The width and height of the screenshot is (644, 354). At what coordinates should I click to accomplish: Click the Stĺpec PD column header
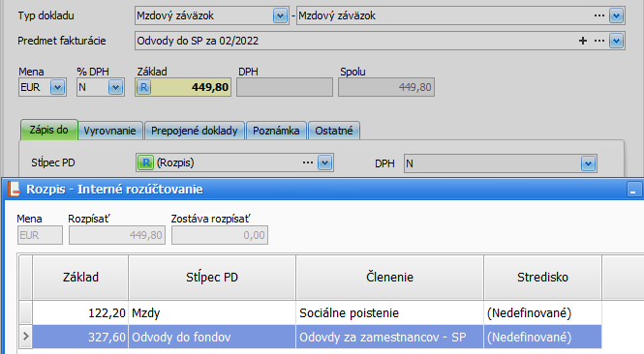[x=212, y=277]
